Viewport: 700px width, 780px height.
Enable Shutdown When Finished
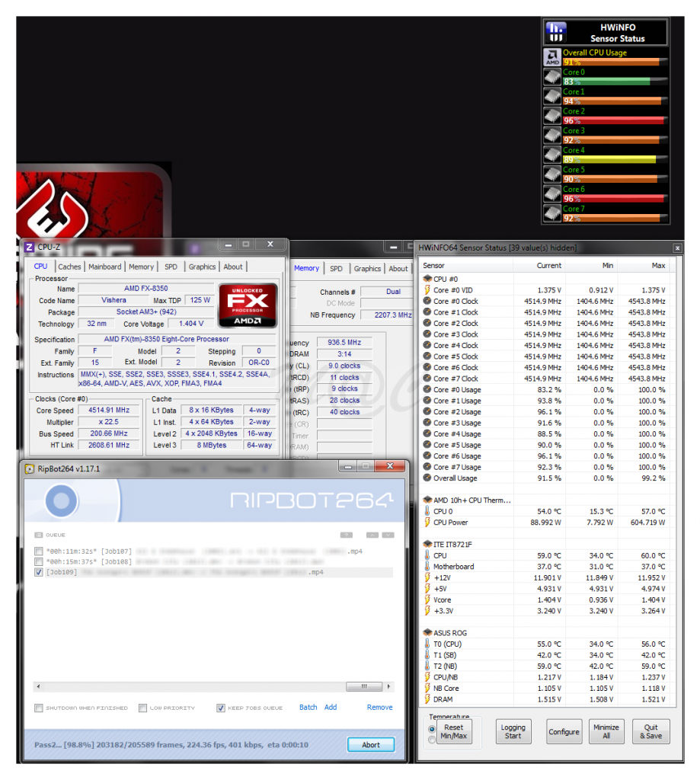pos(38,708)
